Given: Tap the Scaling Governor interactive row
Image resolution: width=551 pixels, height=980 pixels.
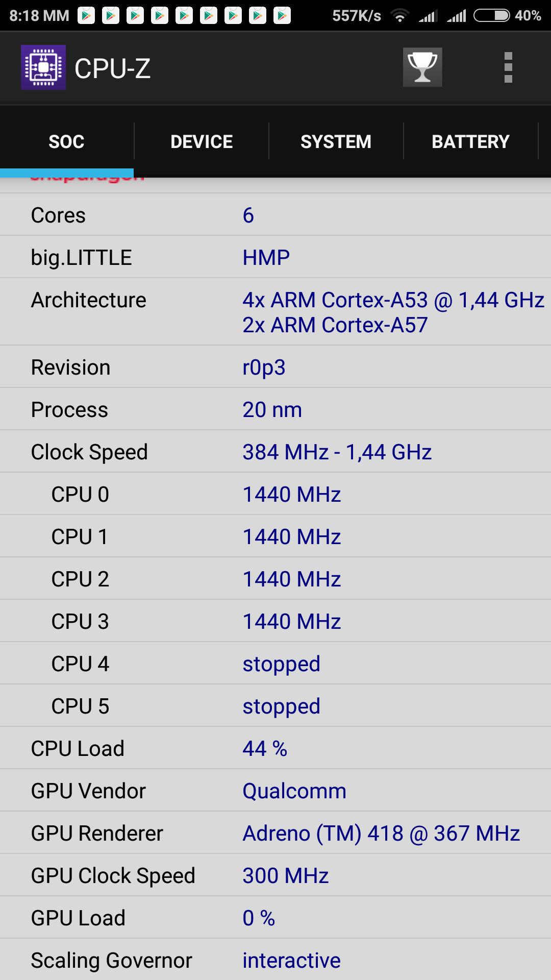Looking at the screenshot, I should (x=275, y=960).
